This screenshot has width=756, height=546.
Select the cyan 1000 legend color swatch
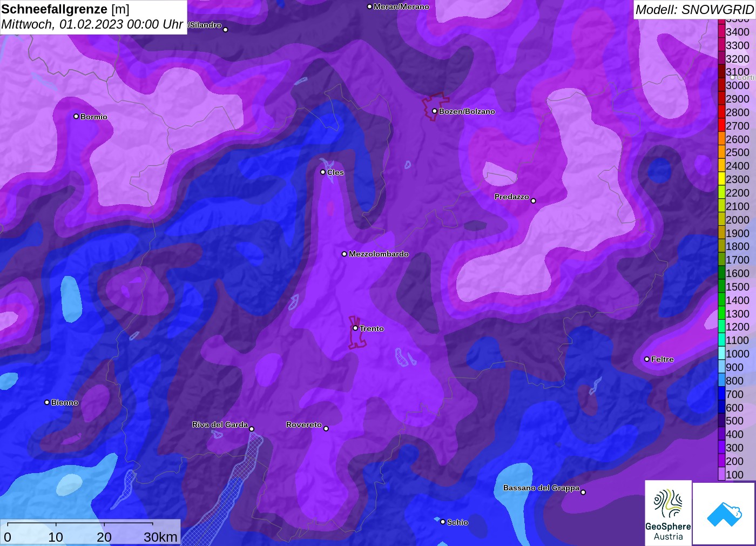tap(721, 353)
